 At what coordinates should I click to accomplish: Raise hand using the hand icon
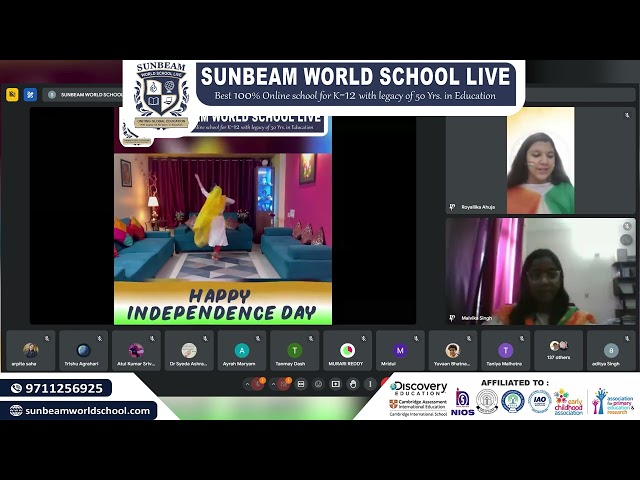click(x=353, y=384)
